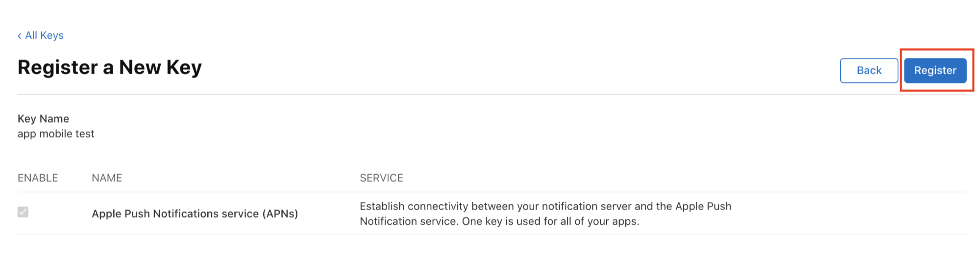Click the ENABLE column header
This screenshot has height=267, width=980.
click(38, 178)
